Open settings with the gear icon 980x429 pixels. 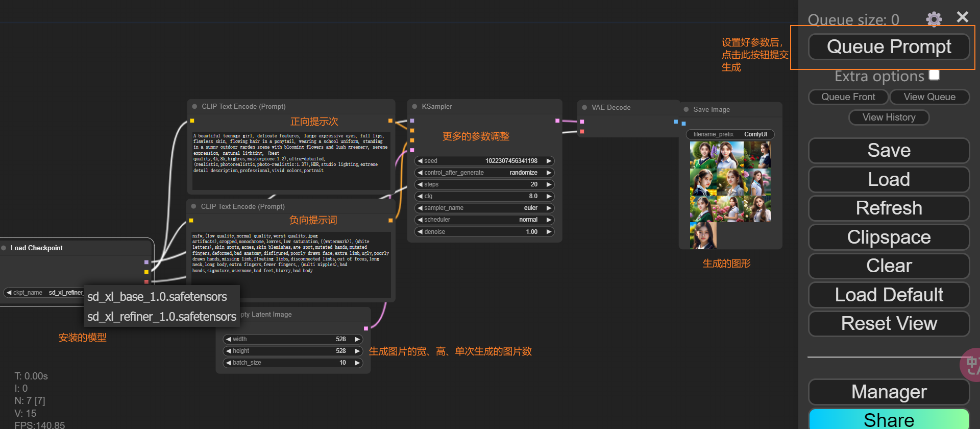click(934, 19)
